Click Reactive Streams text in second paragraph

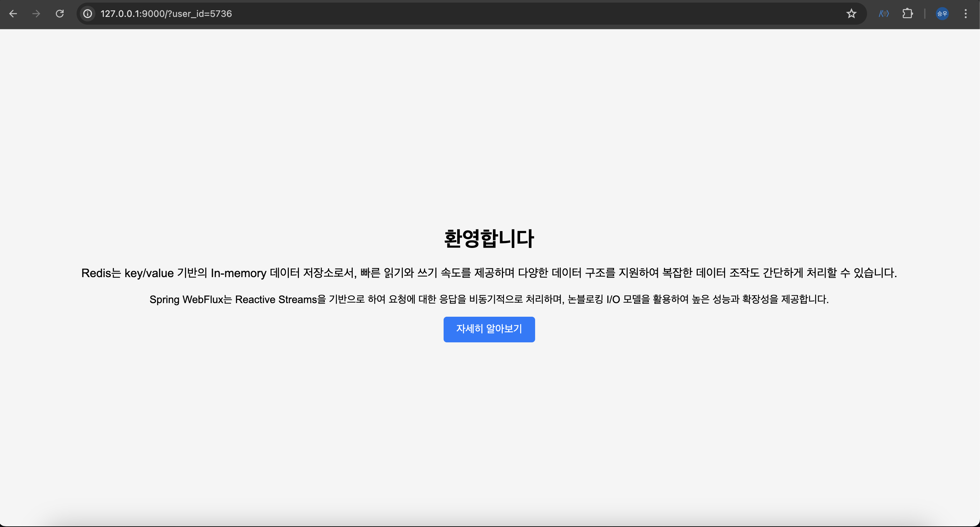[x=276, y=300]
